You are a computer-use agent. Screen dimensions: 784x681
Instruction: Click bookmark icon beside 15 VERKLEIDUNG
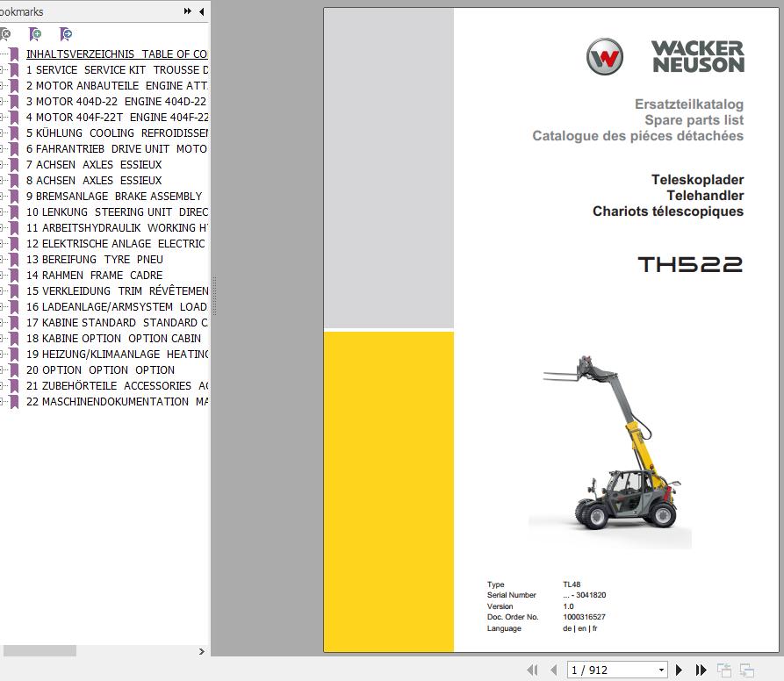coord(15,290)
